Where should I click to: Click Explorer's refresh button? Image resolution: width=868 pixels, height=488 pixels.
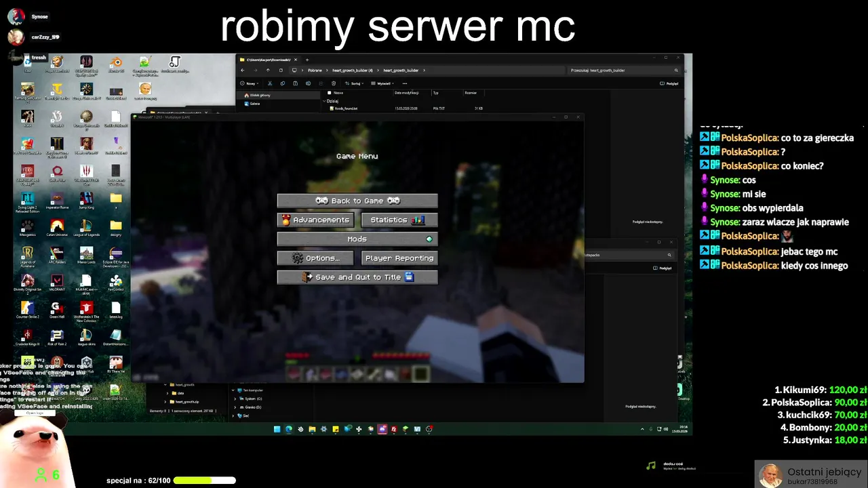pos(281,70)
